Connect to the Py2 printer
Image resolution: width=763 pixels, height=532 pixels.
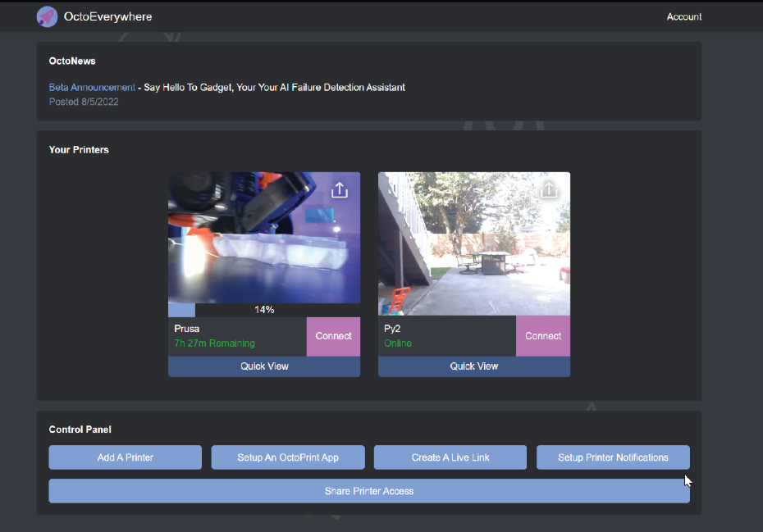click(543, 336)
